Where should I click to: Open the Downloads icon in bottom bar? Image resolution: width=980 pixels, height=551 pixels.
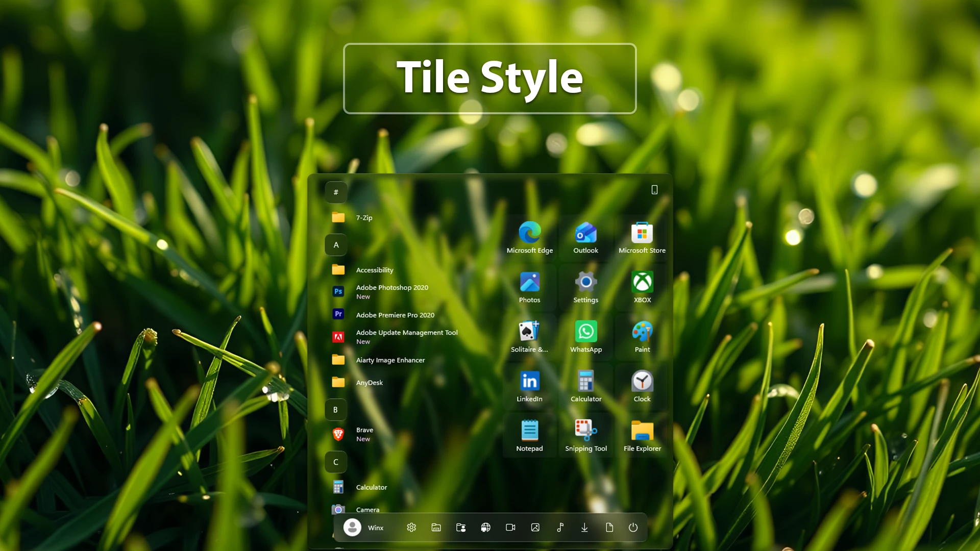(584, 528)
